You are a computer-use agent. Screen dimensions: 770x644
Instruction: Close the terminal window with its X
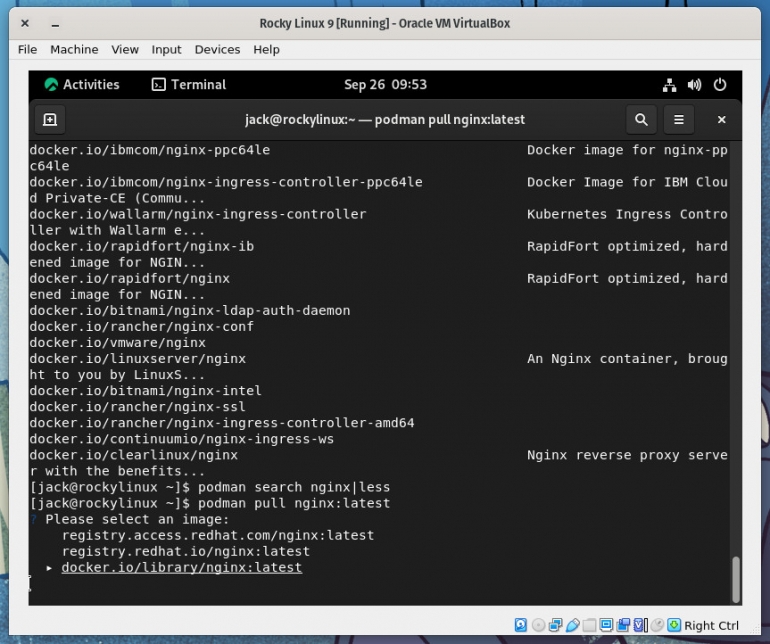point(721,119)
